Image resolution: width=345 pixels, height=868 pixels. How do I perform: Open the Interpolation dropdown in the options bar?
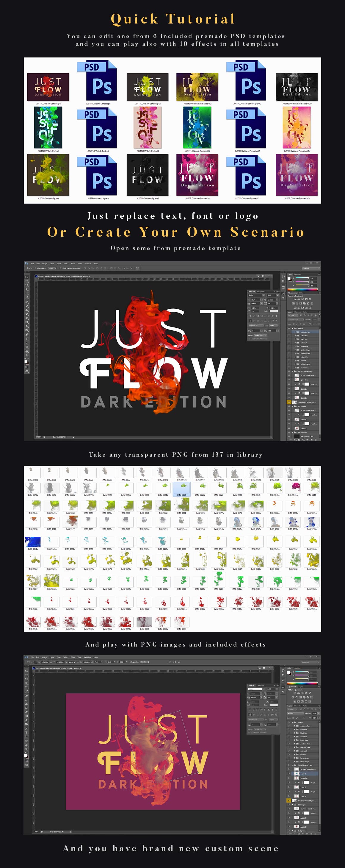tap(145, 662)
